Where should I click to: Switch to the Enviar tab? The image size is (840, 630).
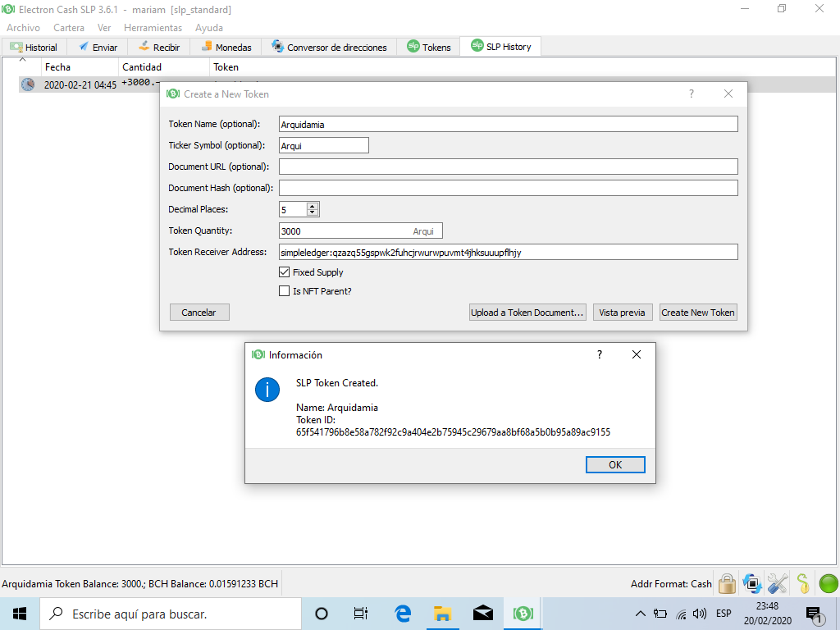tap(98, 47)
